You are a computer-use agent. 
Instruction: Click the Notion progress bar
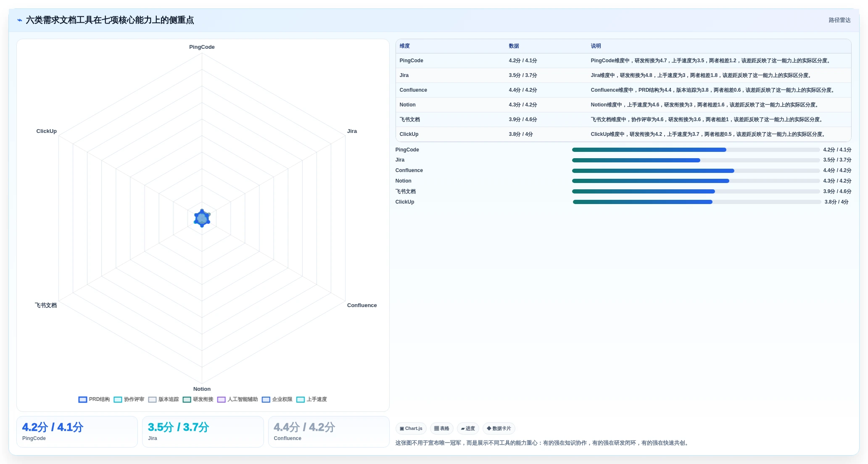coord(696,181)
